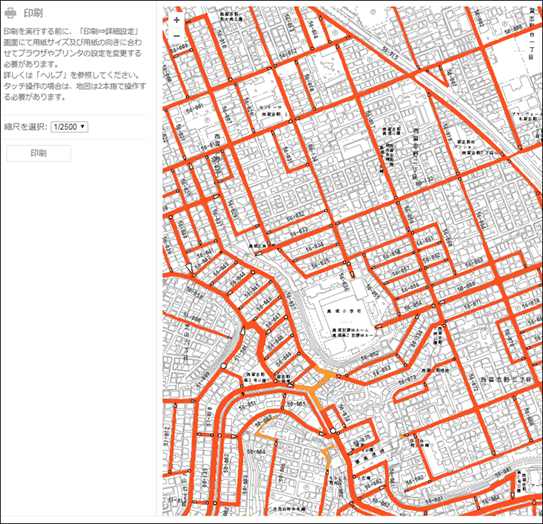Viewport: 543px width, 524px height.
Task: Click the white circle node beside the 51-009 road
Action: coord(224,366)
